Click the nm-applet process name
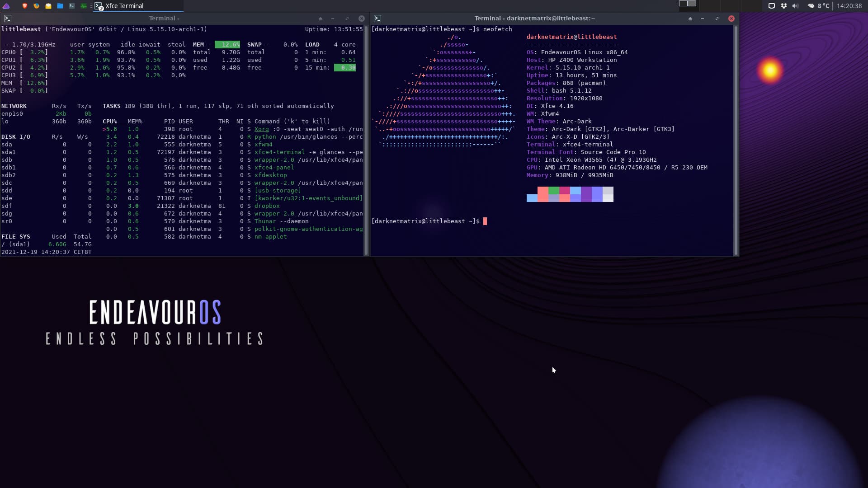This screenshot has width=868, height=488. pos(271,236)
